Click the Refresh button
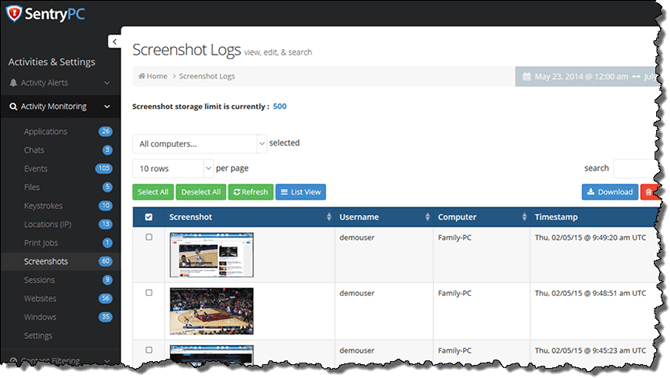Screen dimensions: 670x378 coord(251,192)
